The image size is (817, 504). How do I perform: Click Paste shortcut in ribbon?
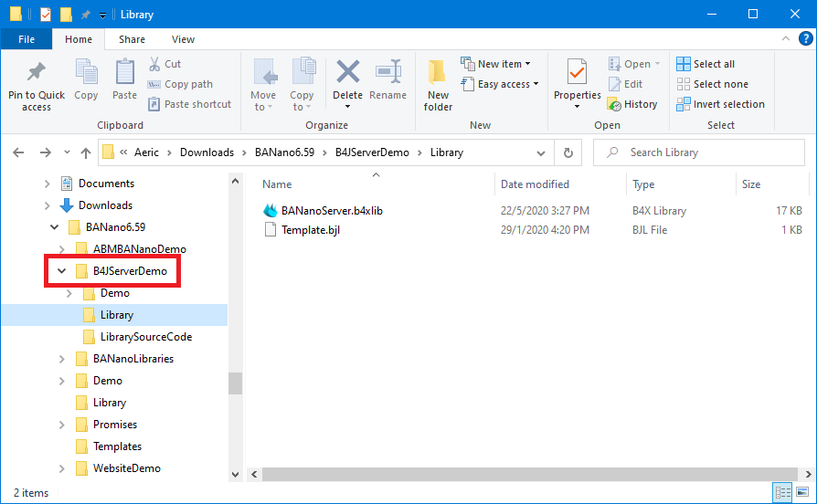coord(190,104)
